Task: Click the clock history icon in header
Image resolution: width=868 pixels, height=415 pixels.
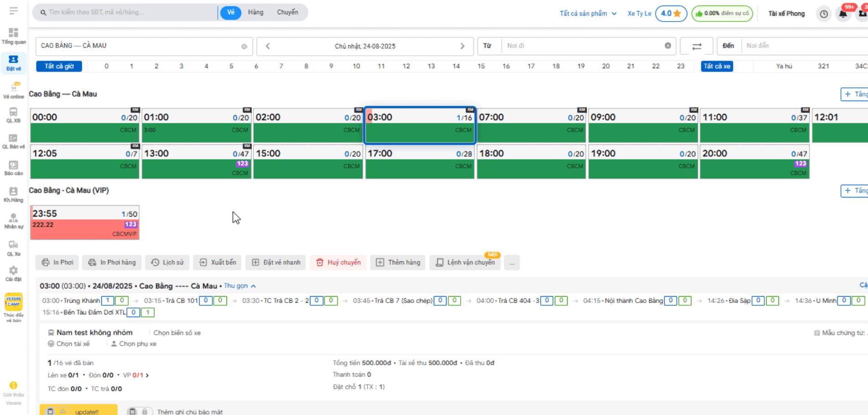Action: pos(824,14)
